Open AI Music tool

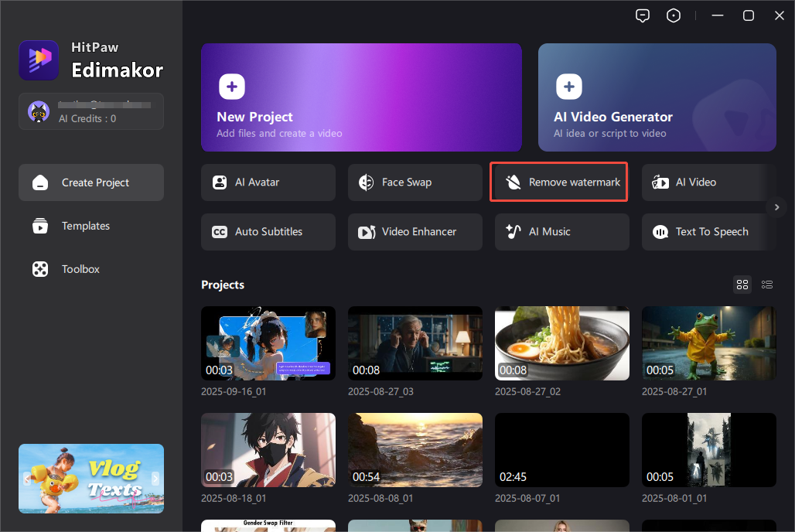point(561,232)
